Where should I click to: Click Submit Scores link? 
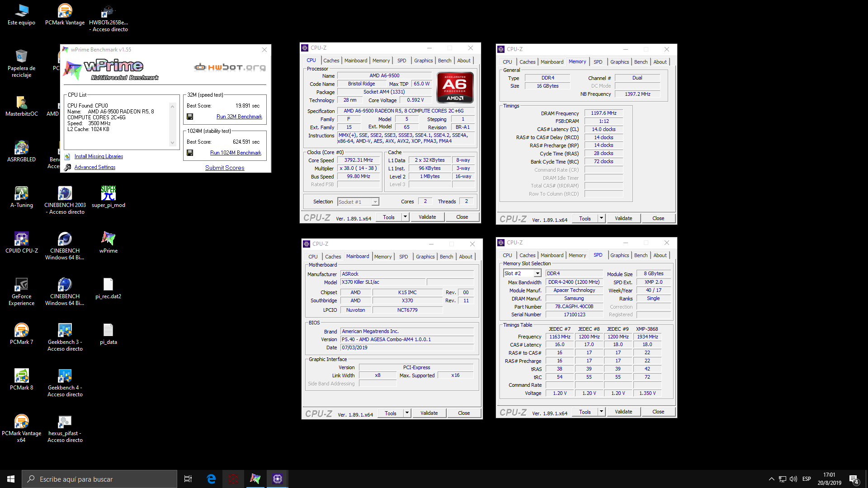point(225,168)
